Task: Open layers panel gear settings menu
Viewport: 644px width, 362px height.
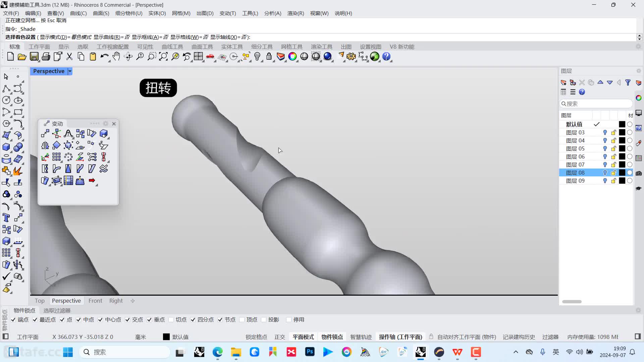Action: click(x=639, y=71)
